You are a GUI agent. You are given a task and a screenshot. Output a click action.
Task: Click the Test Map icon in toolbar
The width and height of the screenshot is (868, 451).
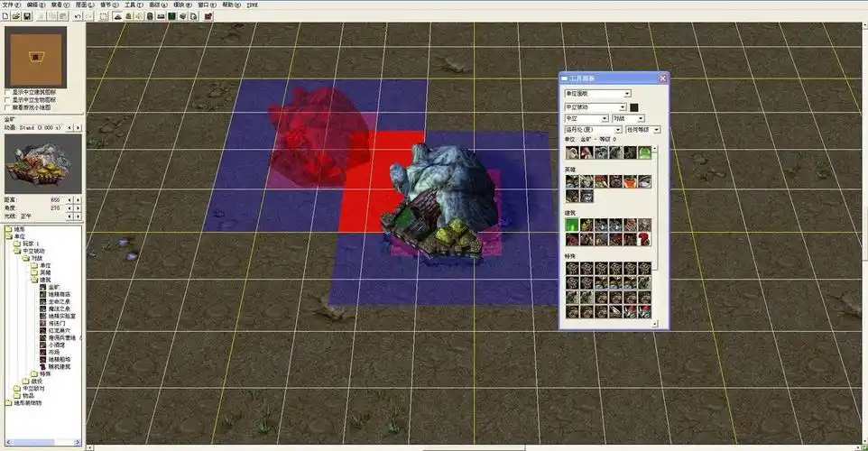coord(208,16)
